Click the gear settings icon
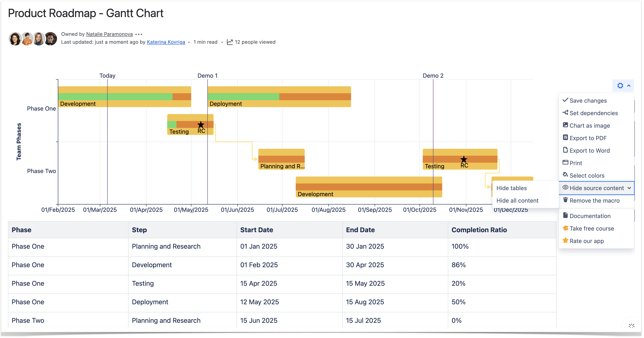 [620, 86]
